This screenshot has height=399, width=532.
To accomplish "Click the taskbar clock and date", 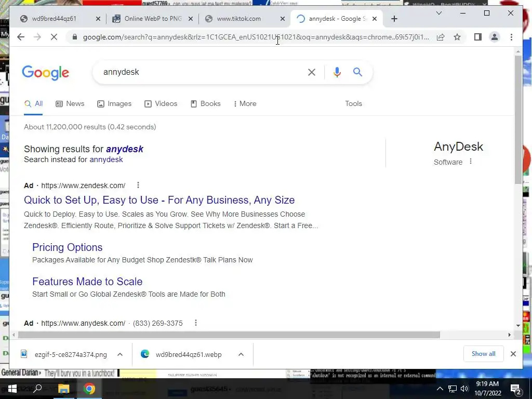I will point(487,389).
